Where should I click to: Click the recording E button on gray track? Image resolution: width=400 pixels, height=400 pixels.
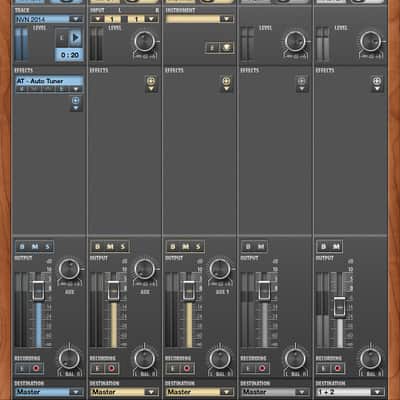click(248, 368)
